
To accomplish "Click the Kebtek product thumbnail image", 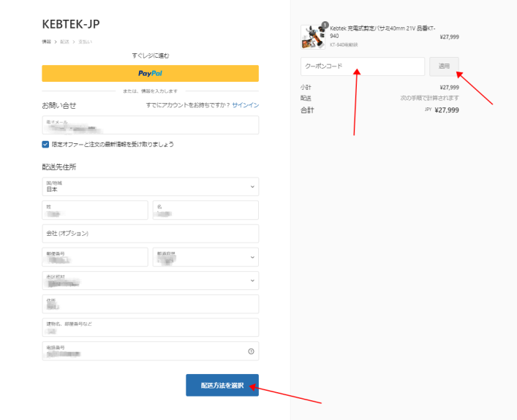I will (x=312, y=36).
